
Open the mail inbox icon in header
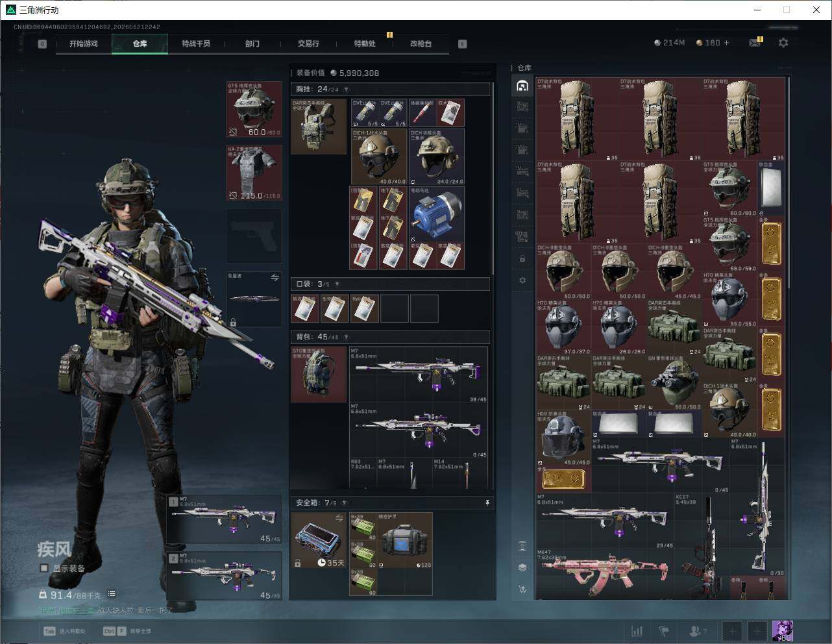(x=754, y=43)
